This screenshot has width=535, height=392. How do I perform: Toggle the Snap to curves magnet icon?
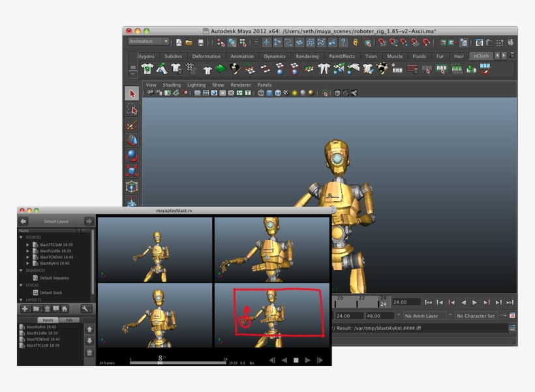pyautogui.click(x=393, y=42)
